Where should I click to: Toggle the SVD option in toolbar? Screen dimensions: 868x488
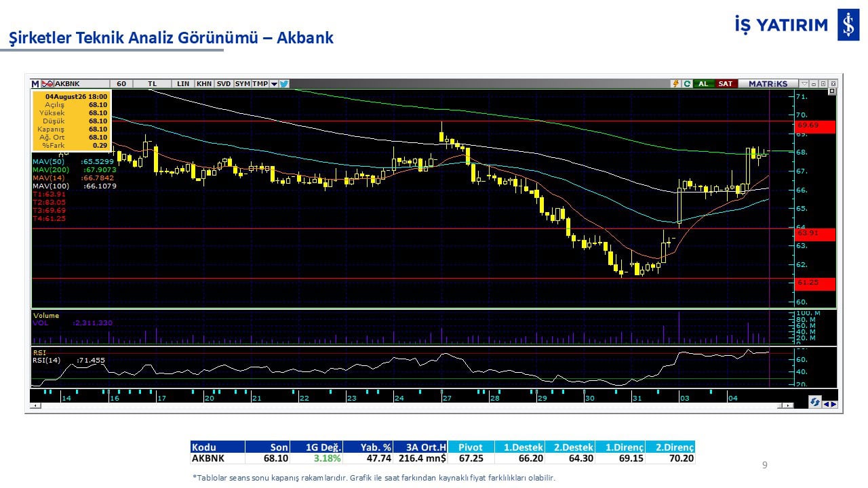coord(224,83)
